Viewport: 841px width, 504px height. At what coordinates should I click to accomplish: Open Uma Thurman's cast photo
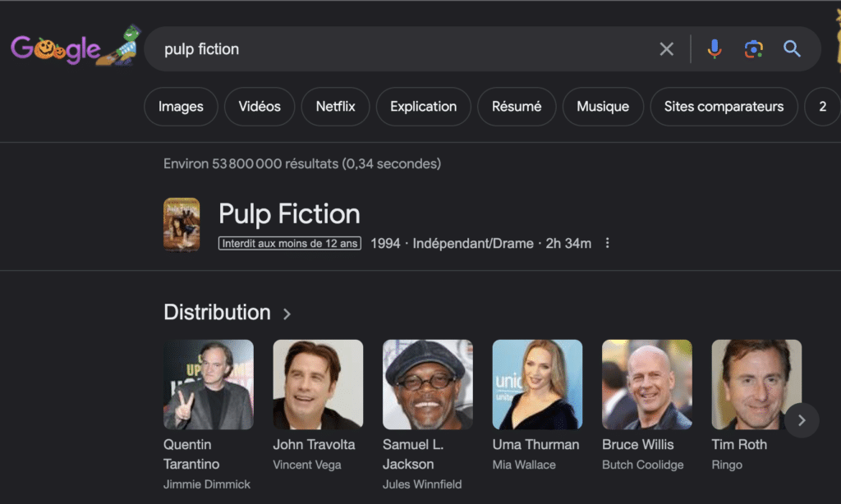pyautogui.click(x=537, y=384)
